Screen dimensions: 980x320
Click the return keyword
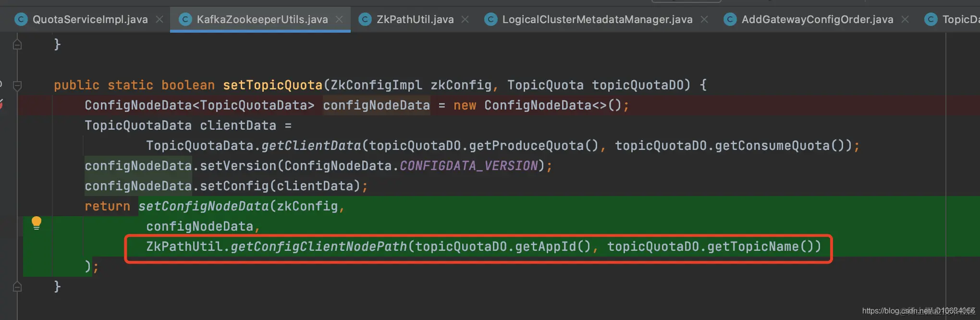pyautogui.click(x=107, y=206)
